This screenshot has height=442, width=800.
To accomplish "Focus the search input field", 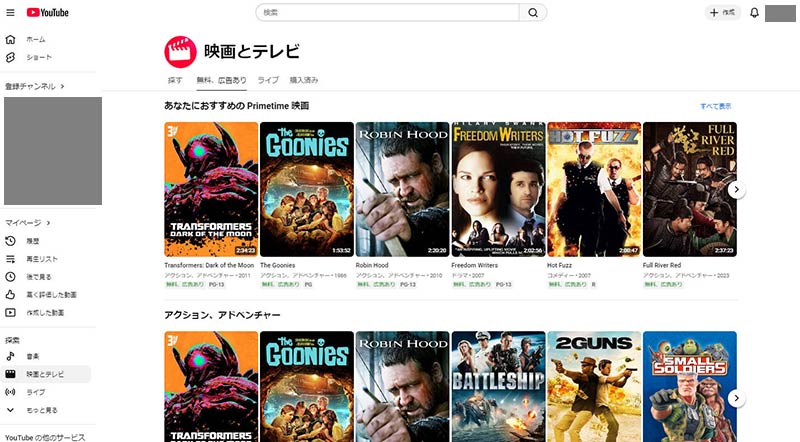I will [x=387, y=13].
